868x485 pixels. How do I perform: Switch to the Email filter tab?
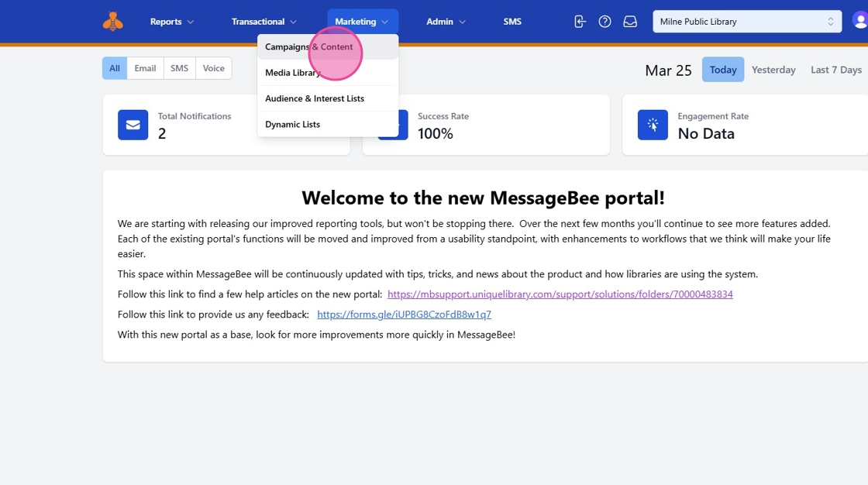(145, 68)
